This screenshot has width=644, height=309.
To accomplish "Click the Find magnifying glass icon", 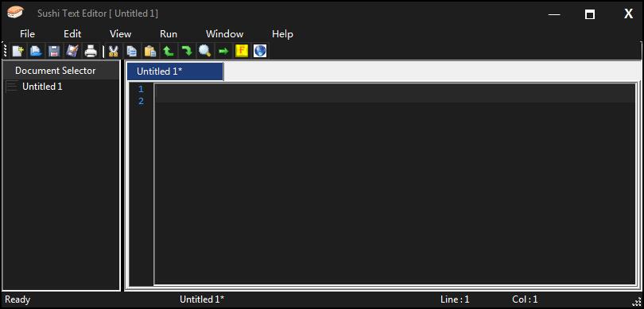I will point(204,52).
